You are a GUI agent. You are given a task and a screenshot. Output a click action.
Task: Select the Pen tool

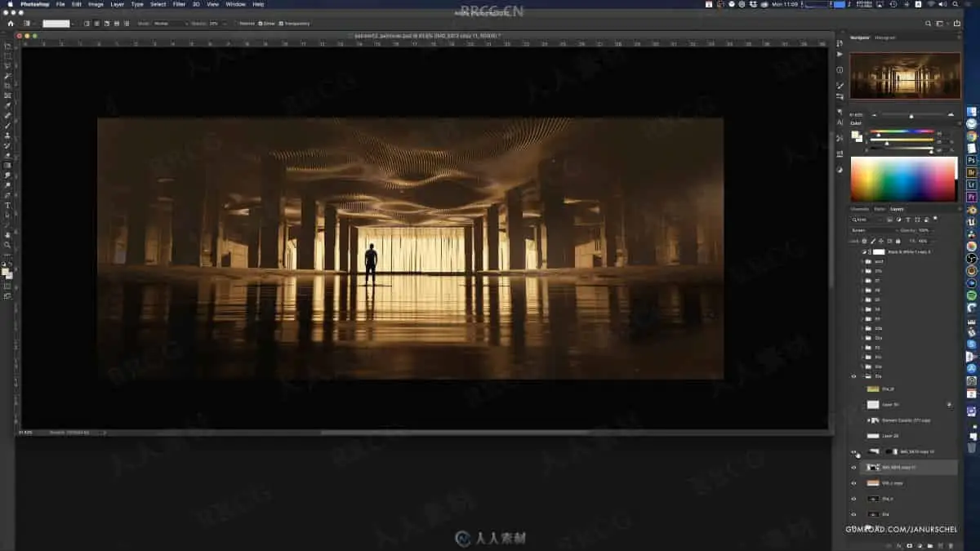8,195
